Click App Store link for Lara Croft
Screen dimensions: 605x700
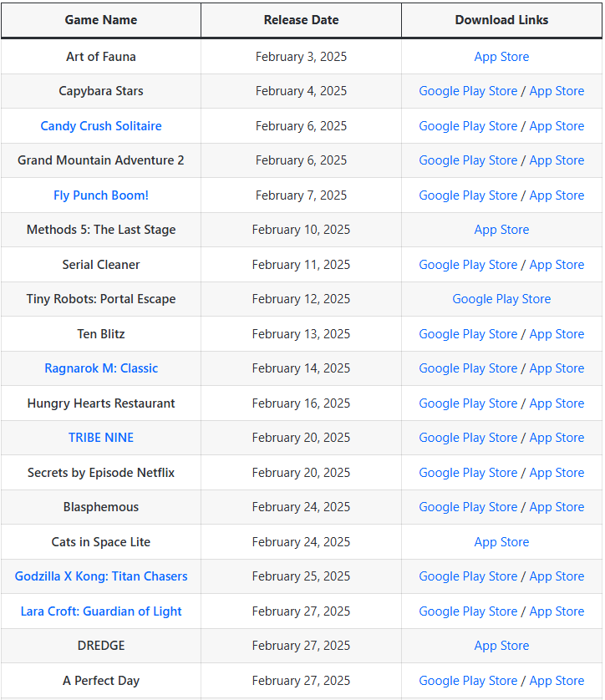point(557,611)
